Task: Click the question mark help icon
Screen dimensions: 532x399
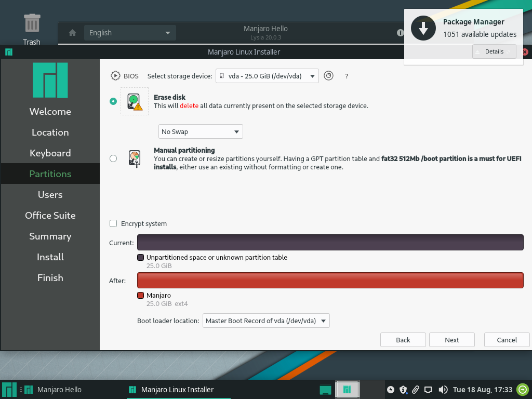Action: point(347,76)
